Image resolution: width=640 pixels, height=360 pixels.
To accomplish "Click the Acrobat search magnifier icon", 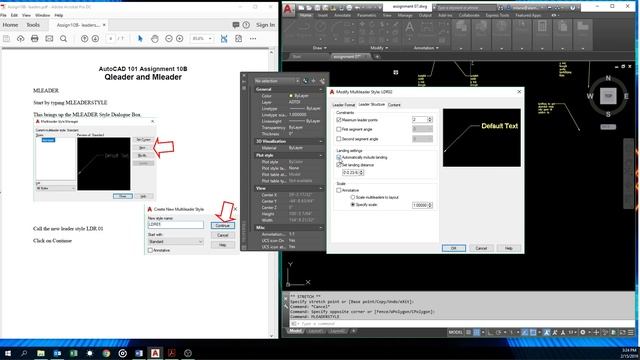I will pos(63,39).
